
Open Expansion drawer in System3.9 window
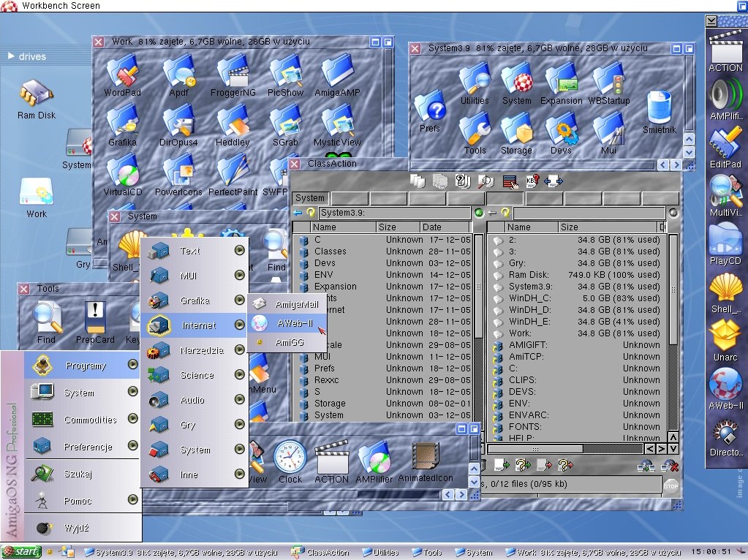tap(561, 84)
